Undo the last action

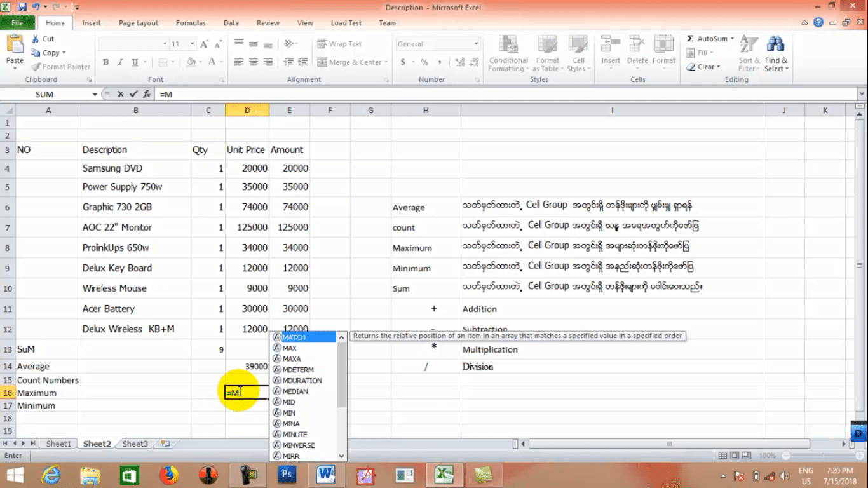pyautogui.click(x=36, y=7)
